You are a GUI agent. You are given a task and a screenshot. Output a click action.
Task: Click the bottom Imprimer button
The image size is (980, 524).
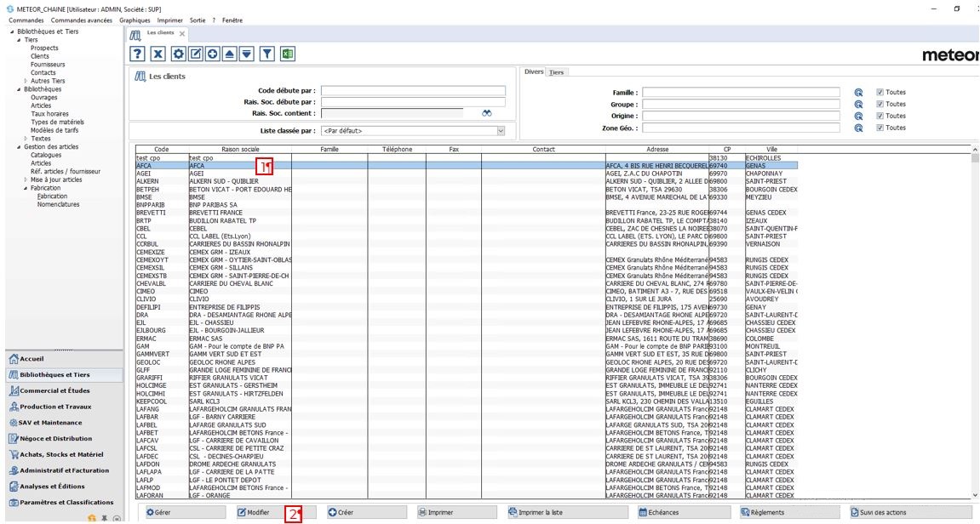[457, 512]
